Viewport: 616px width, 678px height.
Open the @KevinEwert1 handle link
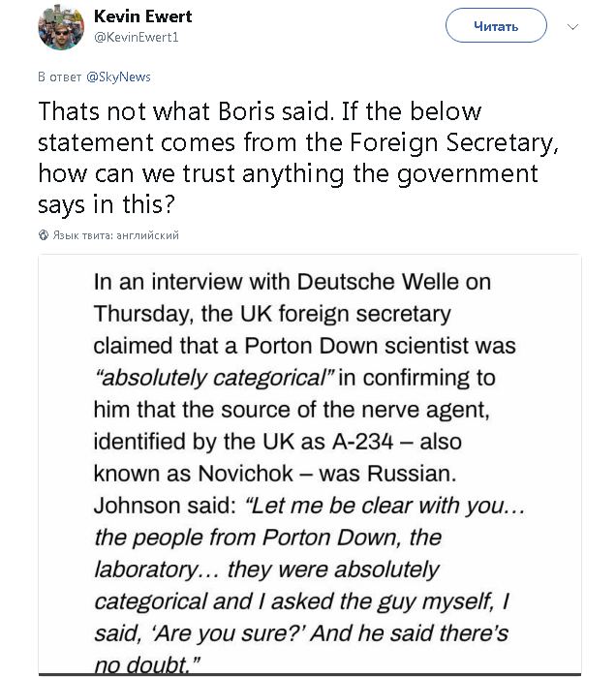136,37
